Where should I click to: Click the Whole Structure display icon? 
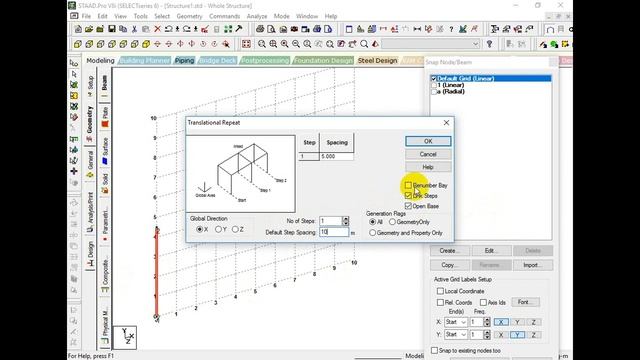pos(246,44)
